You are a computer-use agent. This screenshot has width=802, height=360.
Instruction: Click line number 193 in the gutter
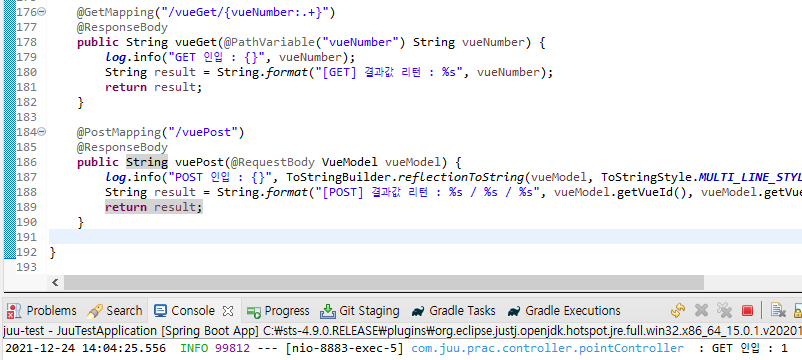pos(27,267)
